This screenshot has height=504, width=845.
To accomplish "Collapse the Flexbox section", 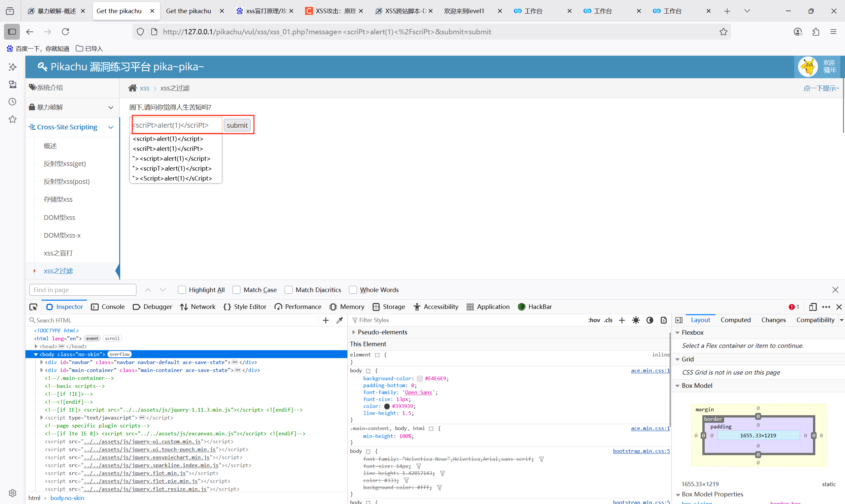I will 678,333.
